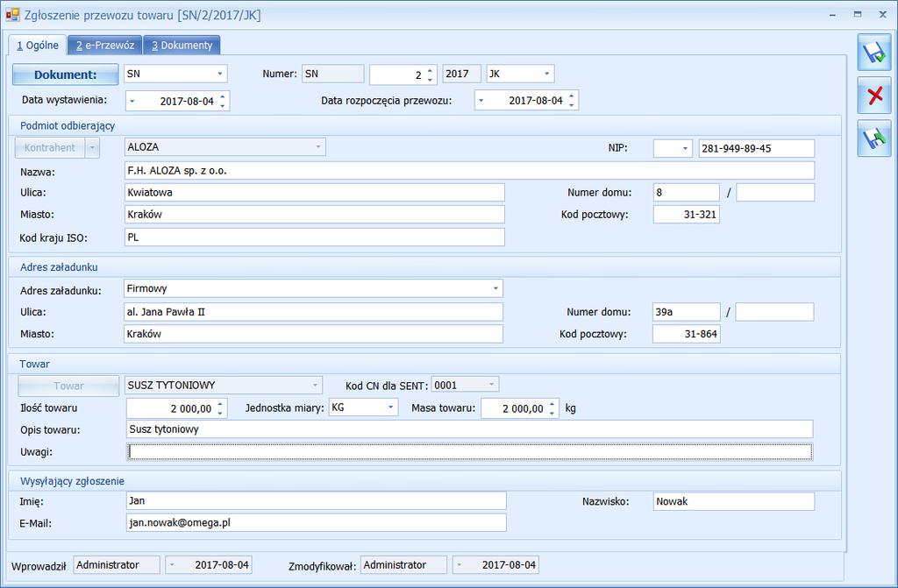Open the 2 e-Przewóz tab
This screenshot has height=588, width=898.
pos(105,46)
